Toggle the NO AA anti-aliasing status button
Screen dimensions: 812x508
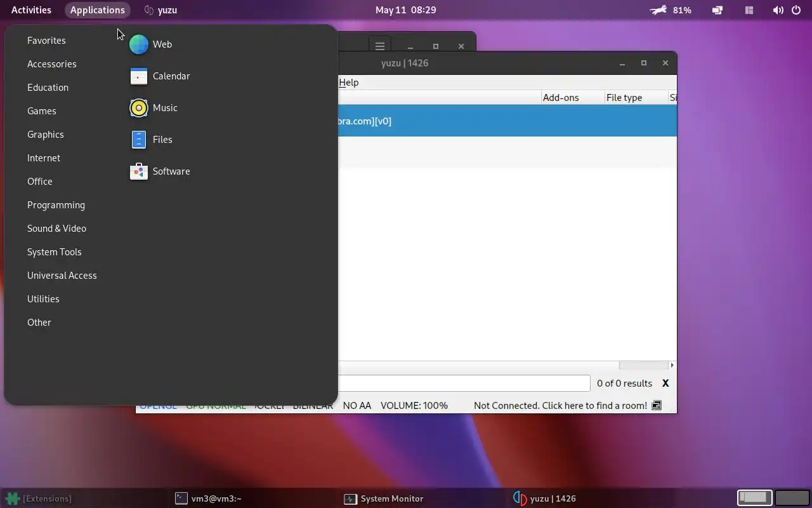(x=357, y=405)
